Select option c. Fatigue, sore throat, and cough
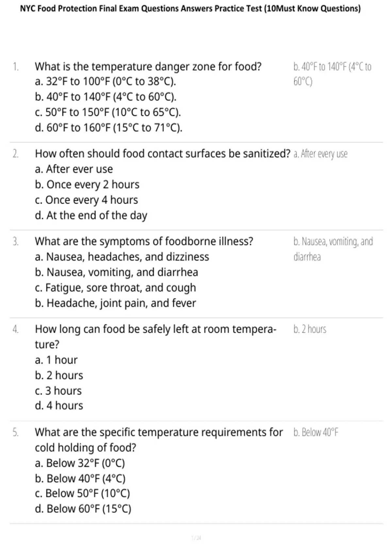 115,288
